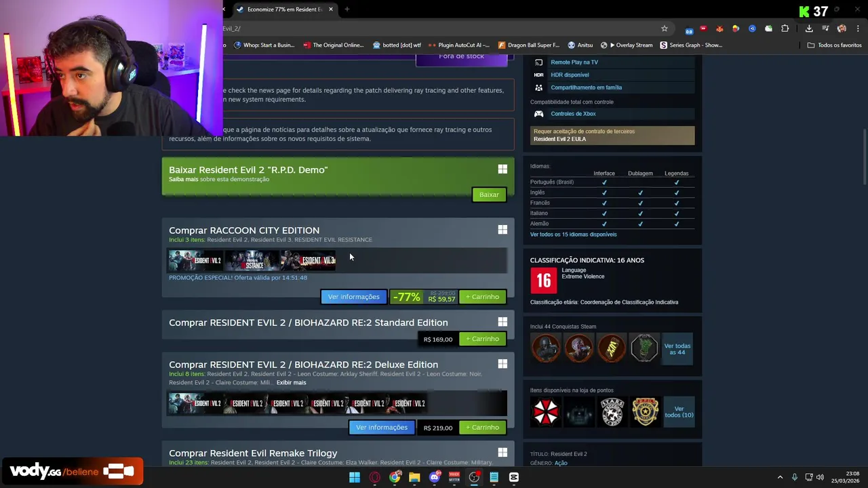Open a new browser tab
This screenshot has width=868, height=488.
[347, 9]
